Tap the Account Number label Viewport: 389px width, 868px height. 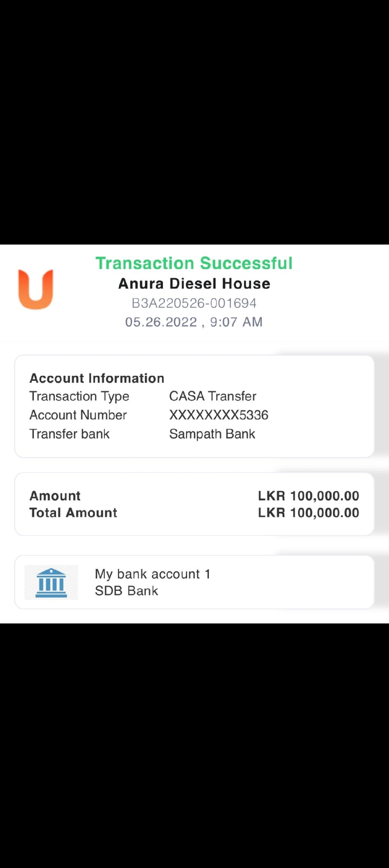pos(78,415)
